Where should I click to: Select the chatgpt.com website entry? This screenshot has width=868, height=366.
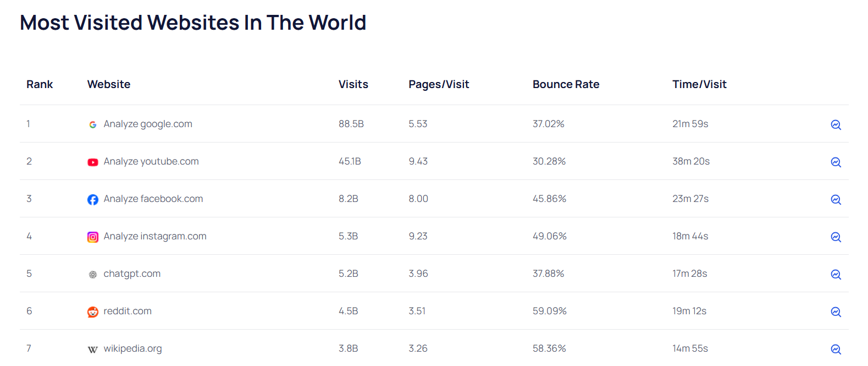132,274
